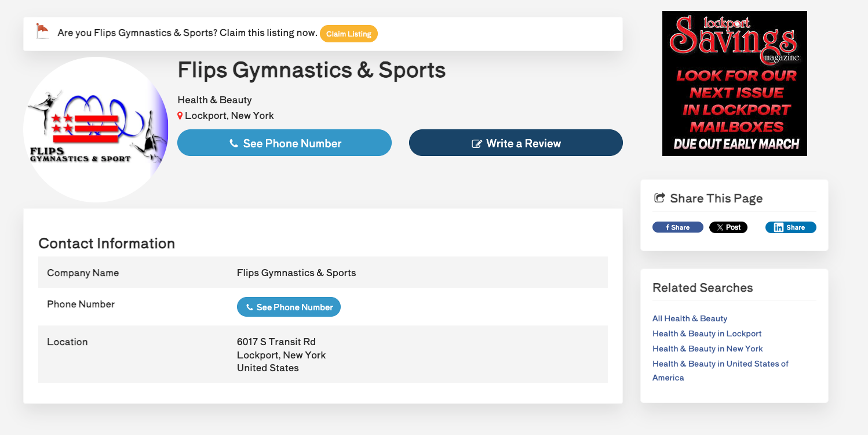Click the Lockport Savings magazine ad
Image resolution: width=868 pixels, height=435 pixels.
coord(735,84)
